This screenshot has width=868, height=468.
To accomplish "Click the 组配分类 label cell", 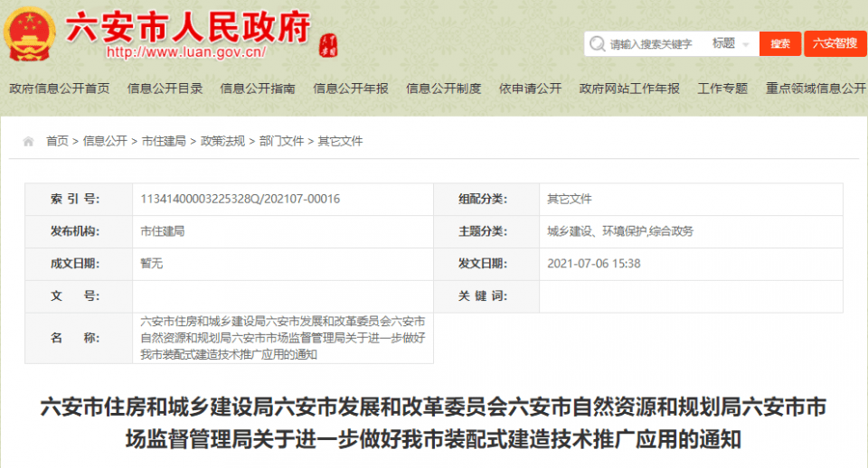I will coord(486,199).
